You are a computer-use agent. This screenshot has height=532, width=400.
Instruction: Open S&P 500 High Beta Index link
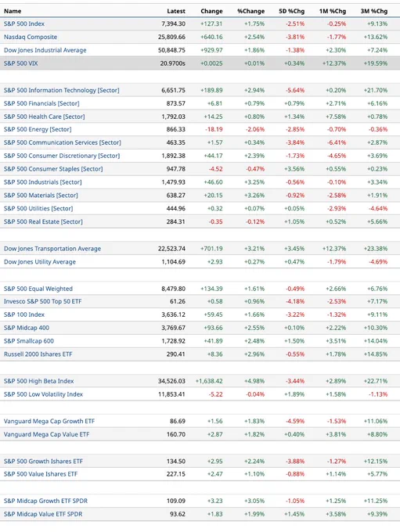(38, 381)
